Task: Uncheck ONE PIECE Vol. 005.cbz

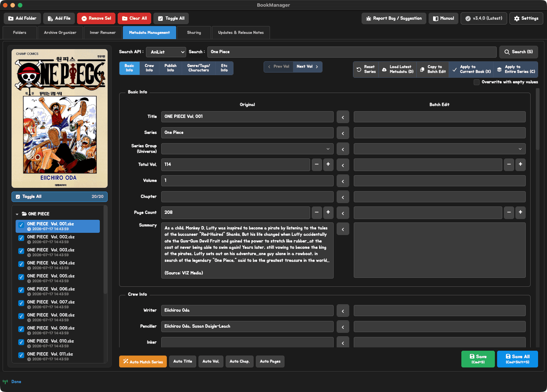Action: tap(21, 277)
